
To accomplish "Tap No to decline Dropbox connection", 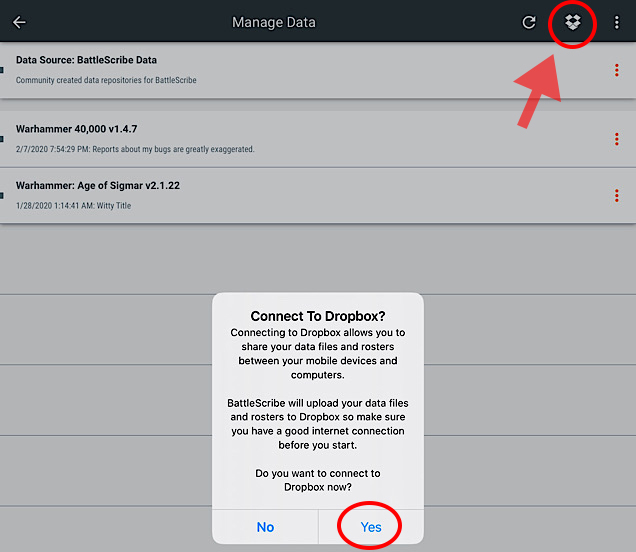I will tap(265, 527).
